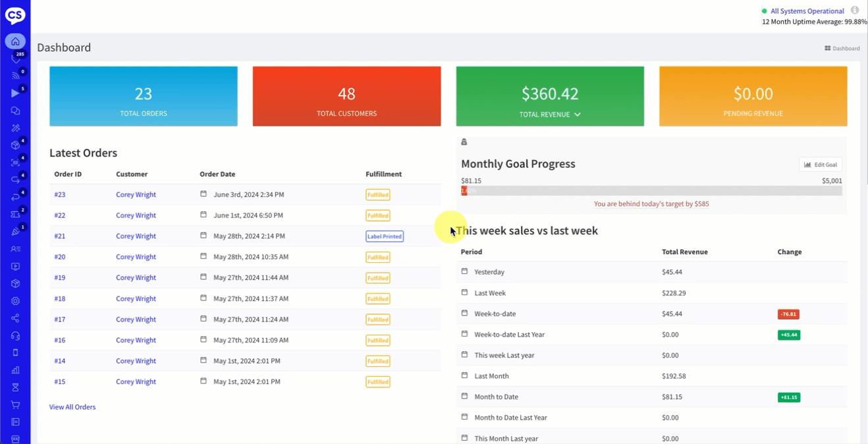This screenshot has width=868, height=444.
Task: Click the Total Customers red card
Action: point(346,96)
